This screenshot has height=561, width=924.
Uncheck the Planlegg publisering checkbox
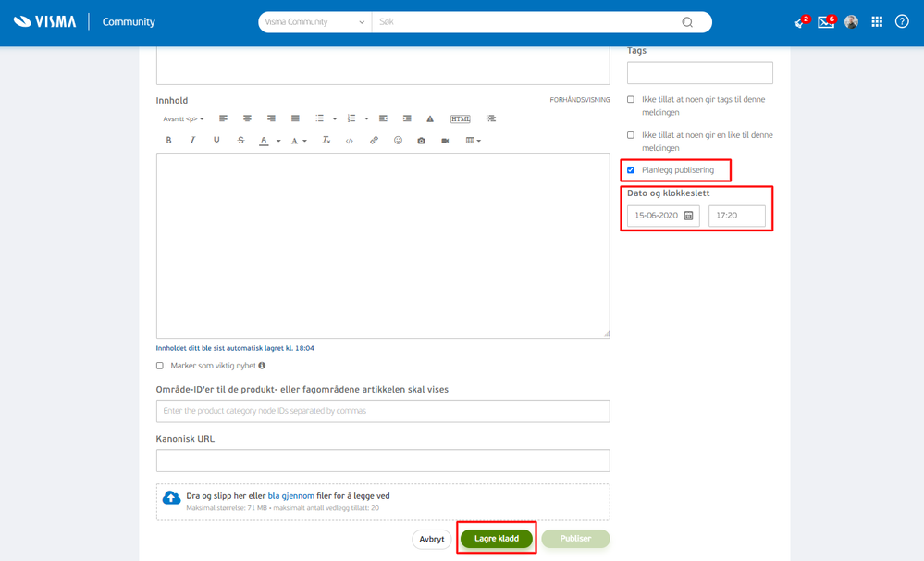pos(631,170)
